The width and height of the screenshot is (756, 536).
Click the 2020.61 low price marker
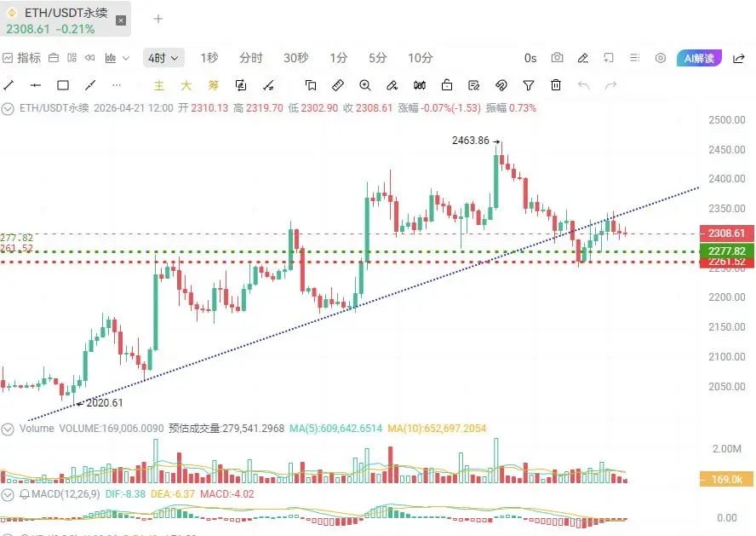click(104, 403)
